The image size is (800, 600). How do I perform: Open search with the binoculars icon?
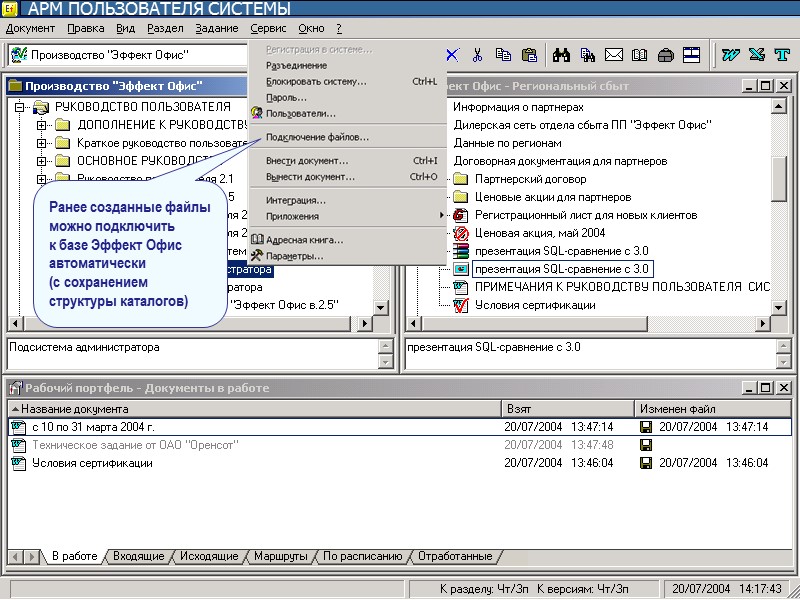click(x=561, y=55)
